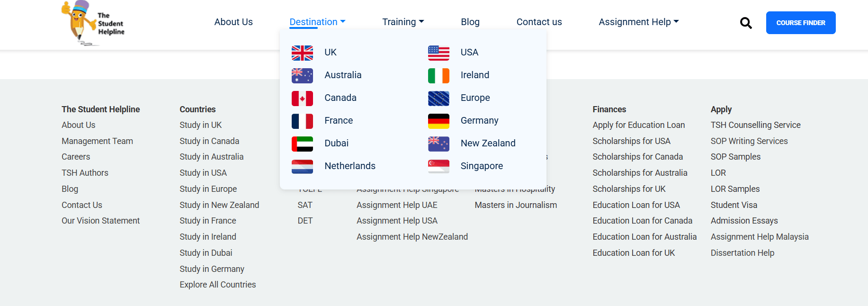The width and height of the screenshot is (868, 306).
Task: Open search with the magnifier icon
Action: tap(746, 23)
